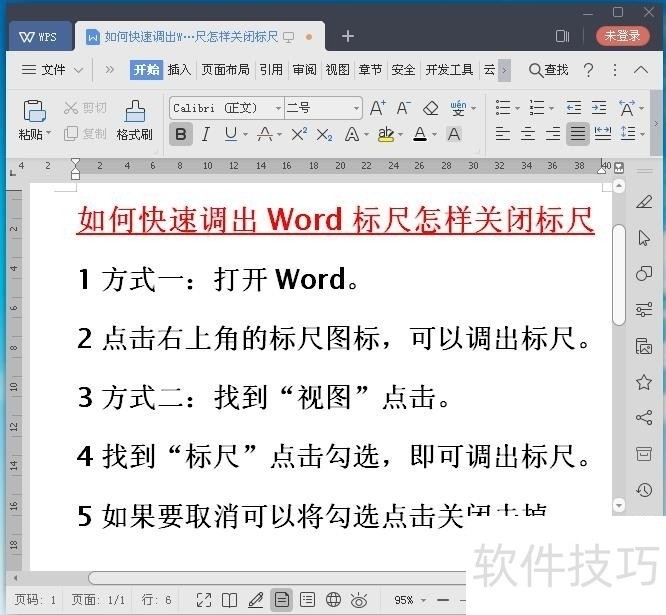
Task: Open the 审阅 ribbon tab
Action: [305, 70]
